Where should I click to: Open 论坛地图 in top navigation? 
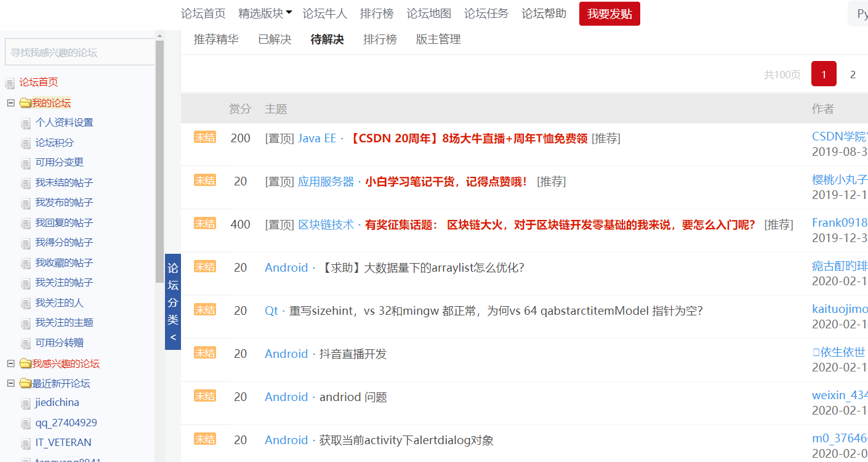(429, 14)
